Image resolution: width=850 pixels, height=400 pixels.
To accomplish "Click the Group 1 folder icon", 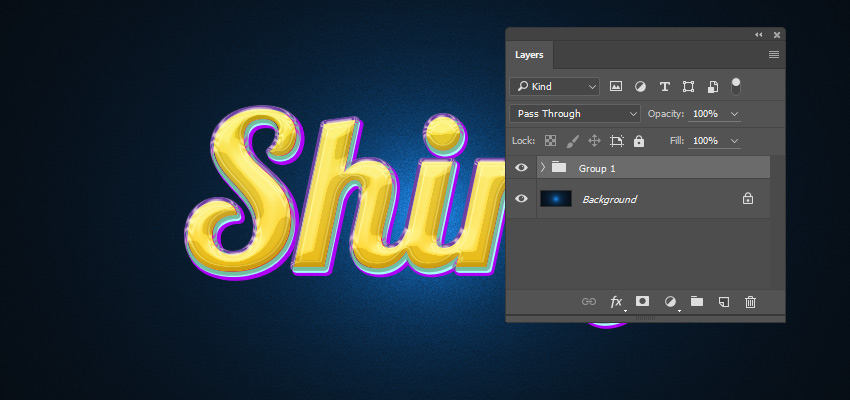I will (559, 167).
